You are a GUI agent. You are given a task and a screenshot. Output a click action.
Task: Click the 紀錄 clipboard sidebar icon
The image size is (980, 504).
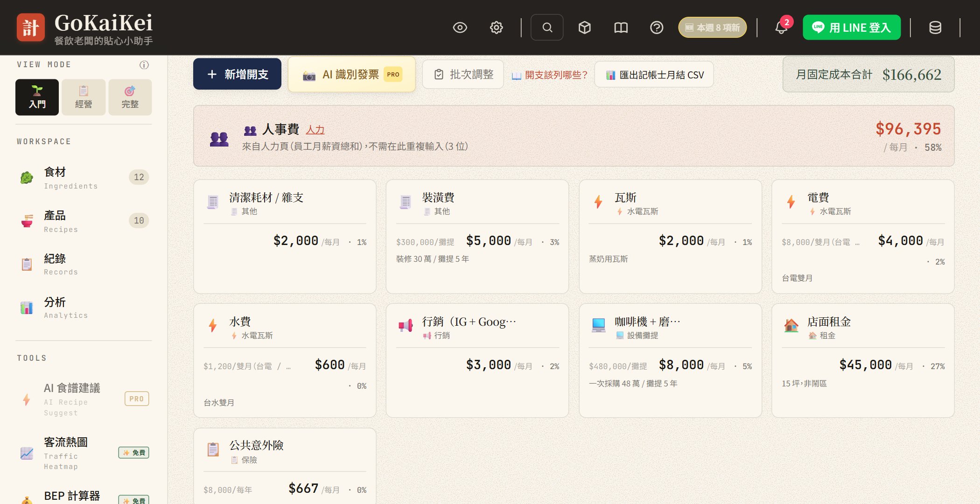coord(27,264)
